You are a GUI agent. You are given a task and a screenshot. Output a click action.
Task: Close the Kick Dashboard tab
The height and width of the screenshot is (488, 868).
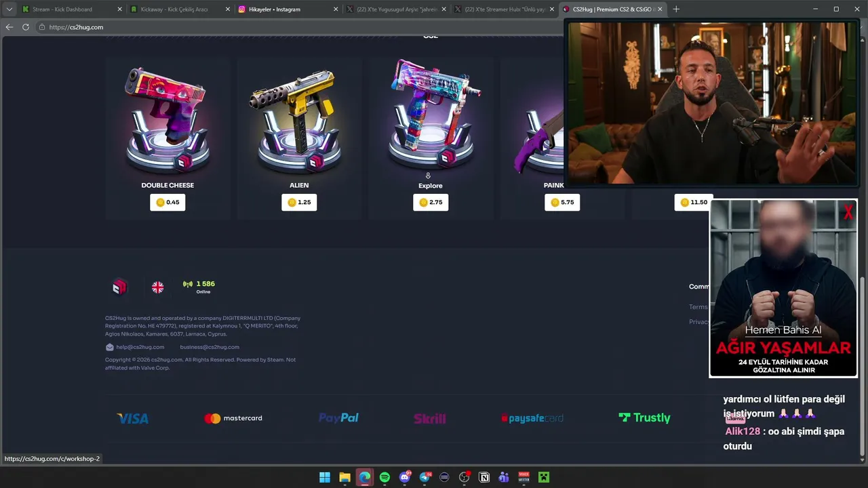[120, 9]
